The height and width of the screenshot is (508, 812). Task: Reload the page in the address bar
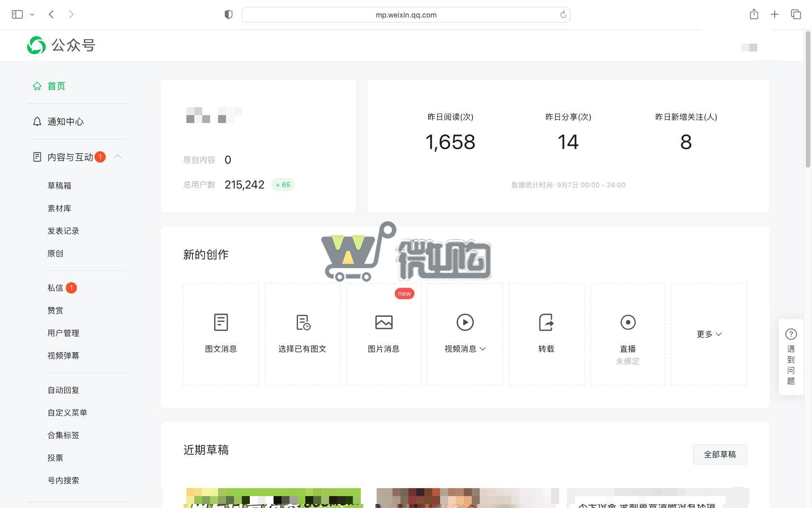tap(563, 14)
